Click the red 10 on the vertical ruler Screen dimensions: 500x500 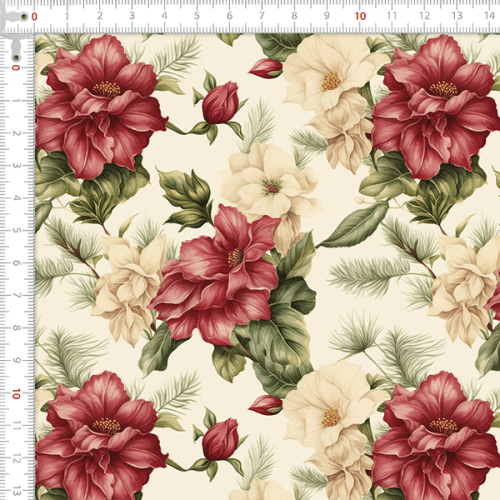click(x=16, y=394)
